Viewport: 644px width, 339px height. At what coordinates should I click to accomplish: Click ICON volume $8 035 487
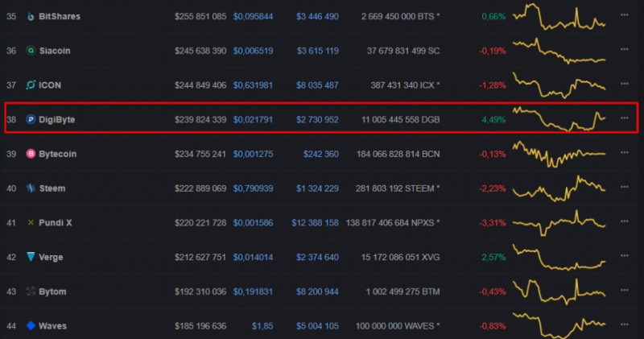[x=317, y=85]
